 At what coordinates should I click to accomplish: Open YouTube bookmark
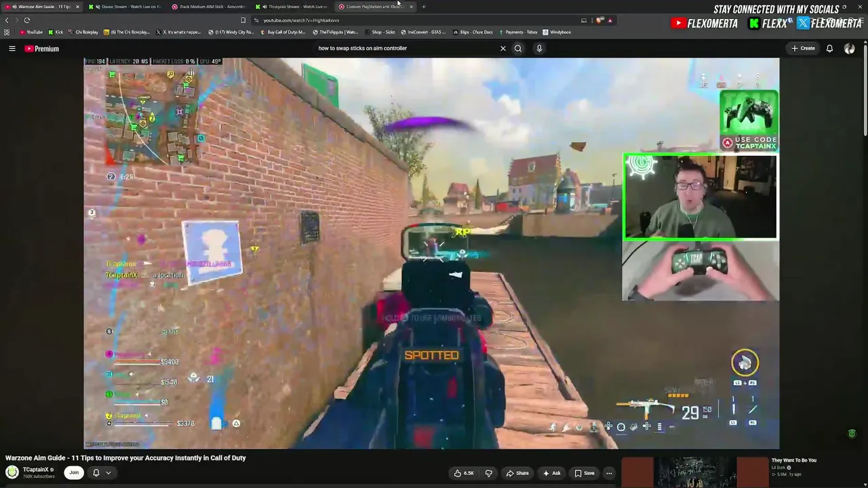click(x=31, y=32)
